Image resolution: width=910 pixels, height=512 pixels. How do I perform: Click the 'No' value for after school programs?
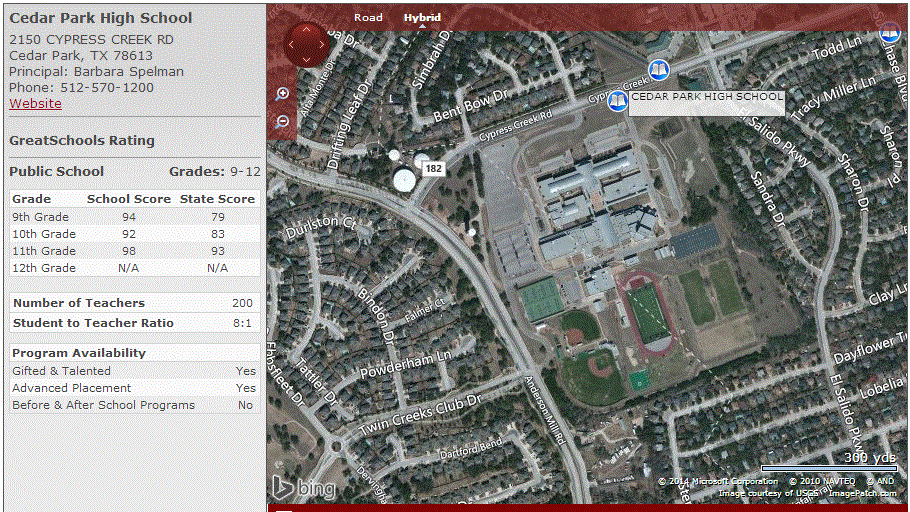tap(245, 405)
